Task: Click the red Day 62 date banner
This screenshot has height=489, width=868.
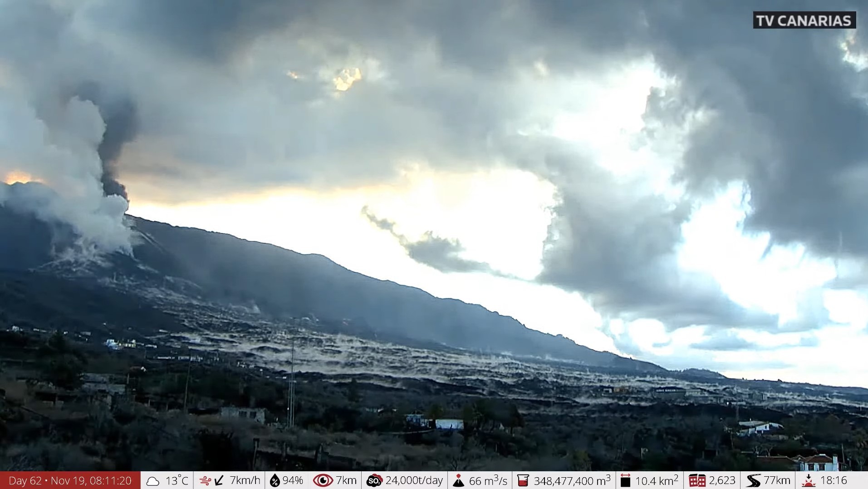Action: 70,480
